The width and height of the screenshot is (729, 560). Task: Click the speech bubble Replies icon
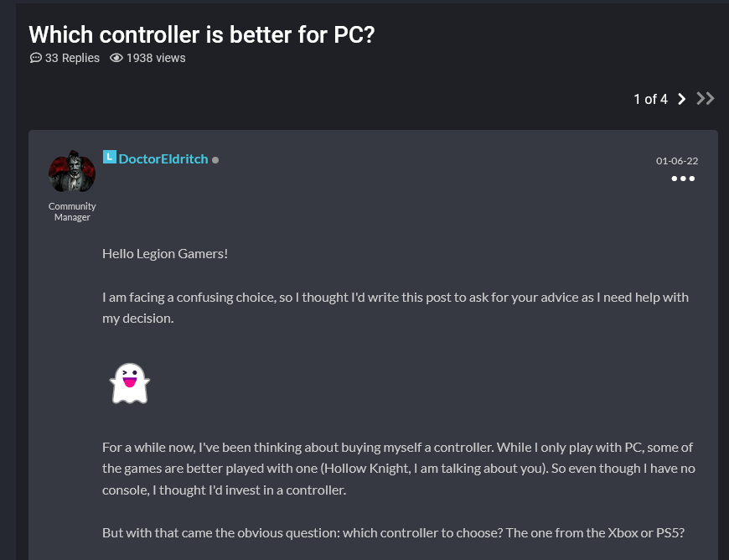[x=35, y=58]
